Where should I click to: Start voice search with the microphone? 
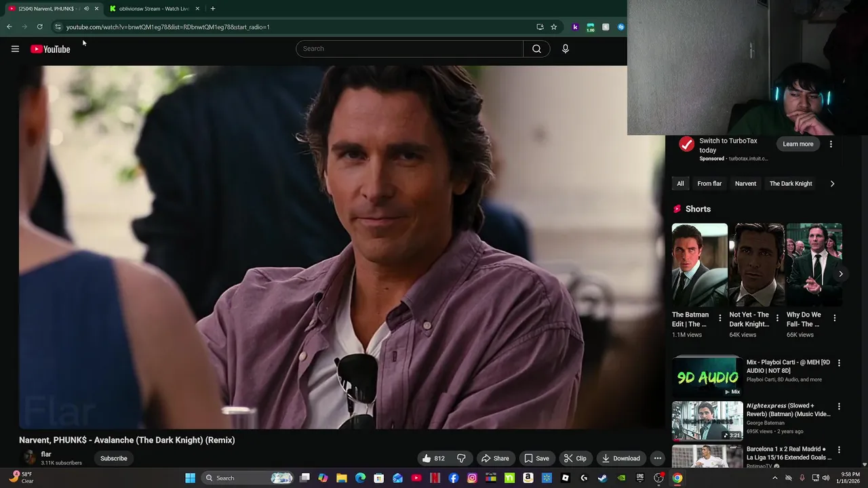[x=565, y=49]
